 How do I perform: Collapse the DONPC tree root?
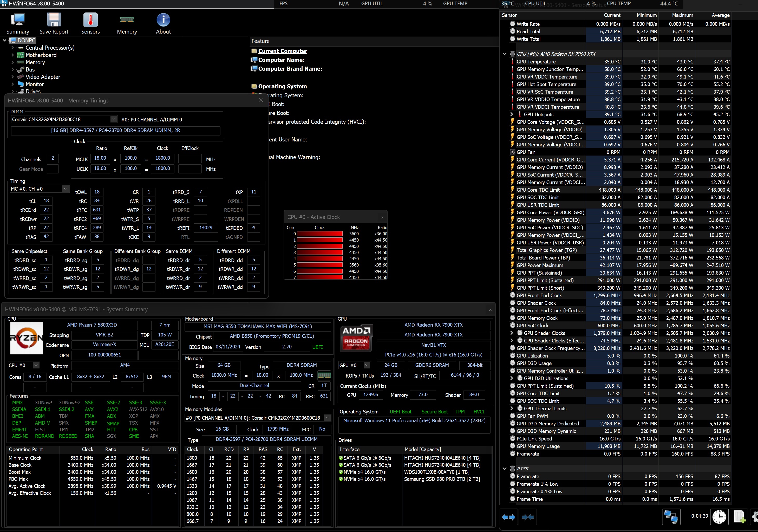click(x=5, y=40)
